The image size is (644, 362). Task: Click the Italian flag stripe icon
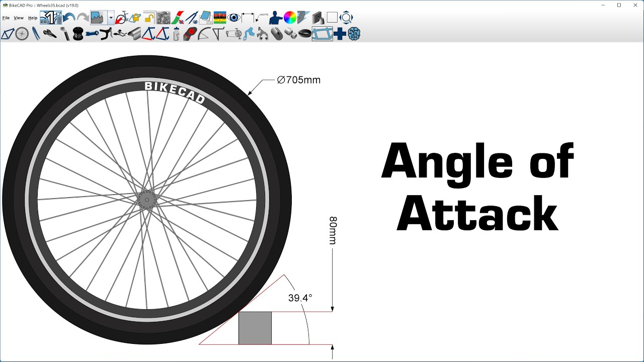pyautogui.click(x=178, y=18)
